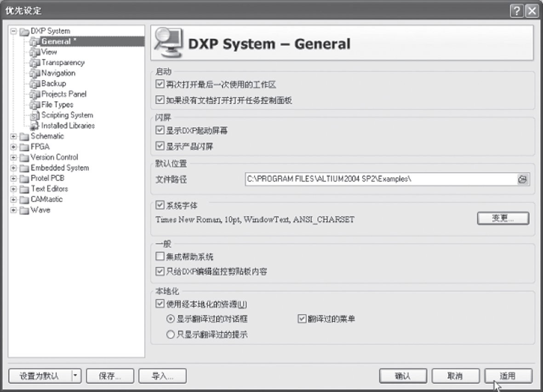This screenshot has height=392, width=543.
Task: Uncheck 显示DXP起动屏幕 option
Action: point(160,130)
